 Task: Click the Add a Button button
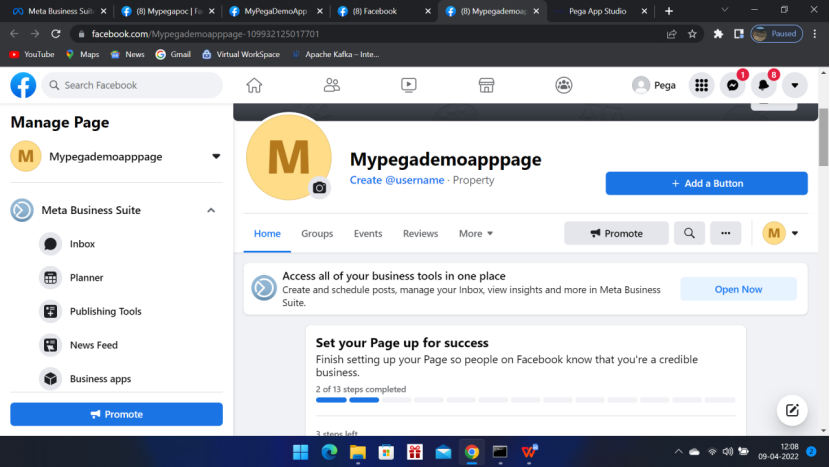(x=707, y=183)
